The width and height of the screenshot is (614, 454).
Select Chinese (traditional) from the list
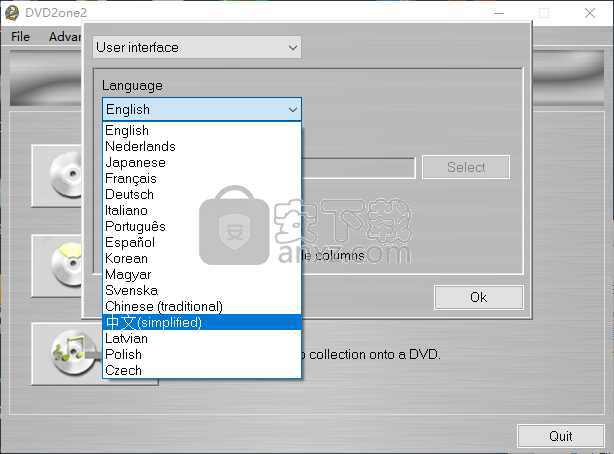pos(202,306)
